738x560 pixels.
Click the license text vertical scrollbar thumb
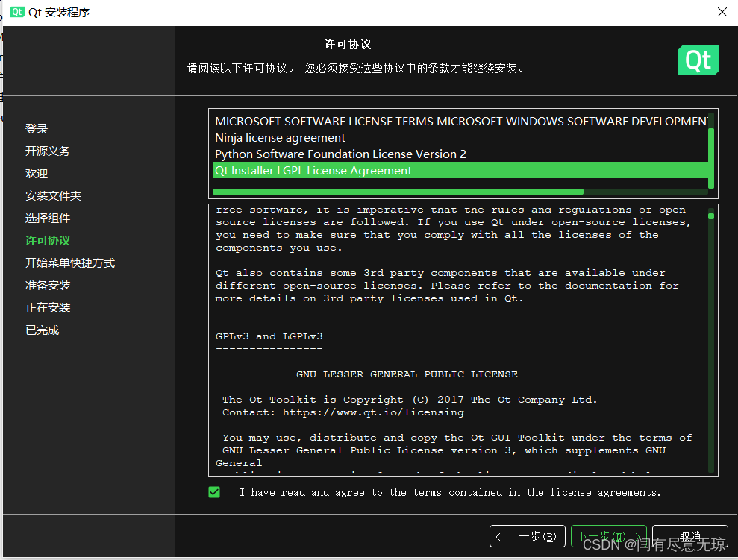click(711, 215)
